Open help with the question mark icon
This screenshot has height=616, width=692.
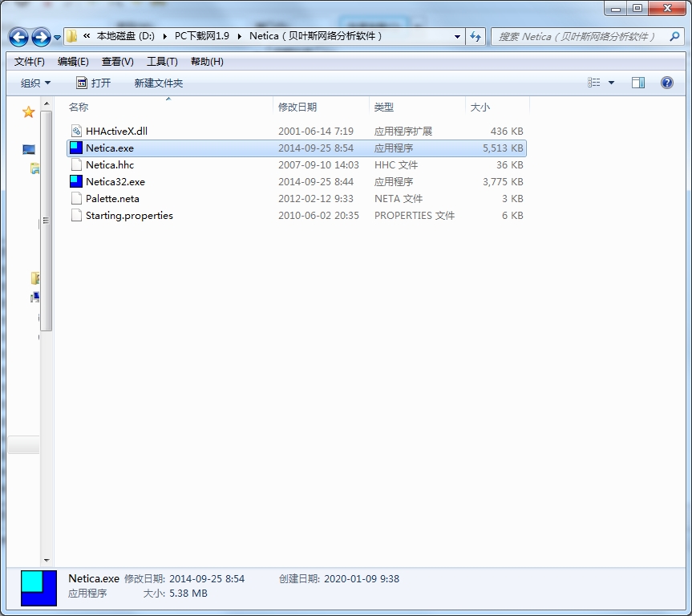click(x=667, y=83)
